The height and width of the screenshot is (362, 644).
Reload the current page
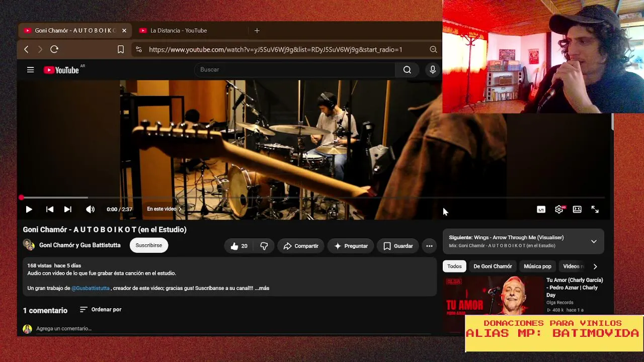coord(54,49)
